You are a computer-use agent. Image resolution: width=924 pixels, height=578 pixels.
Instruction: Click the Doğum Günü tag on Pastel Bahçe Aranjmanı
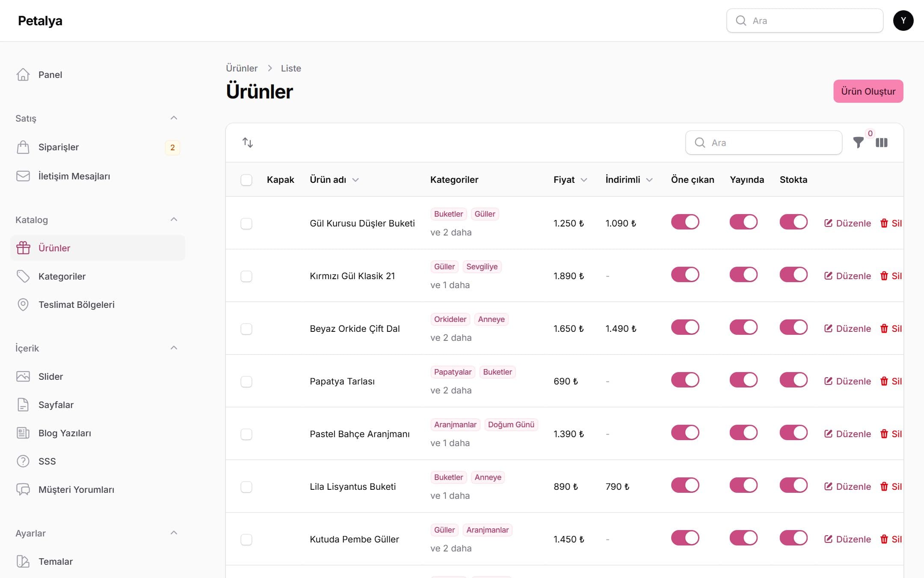coord(511,424)
